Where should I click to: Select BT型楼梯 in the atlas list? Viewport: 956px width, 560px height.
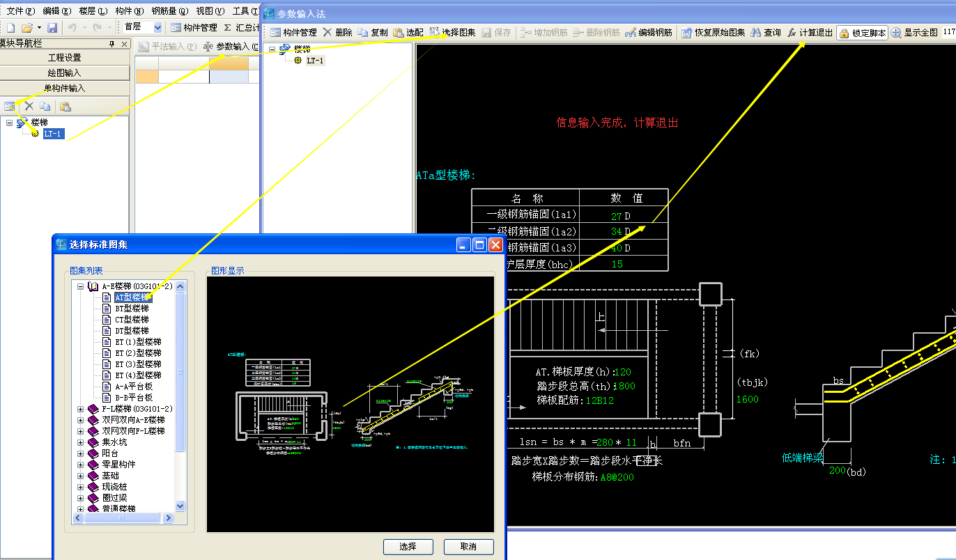[x=132, y=309]
